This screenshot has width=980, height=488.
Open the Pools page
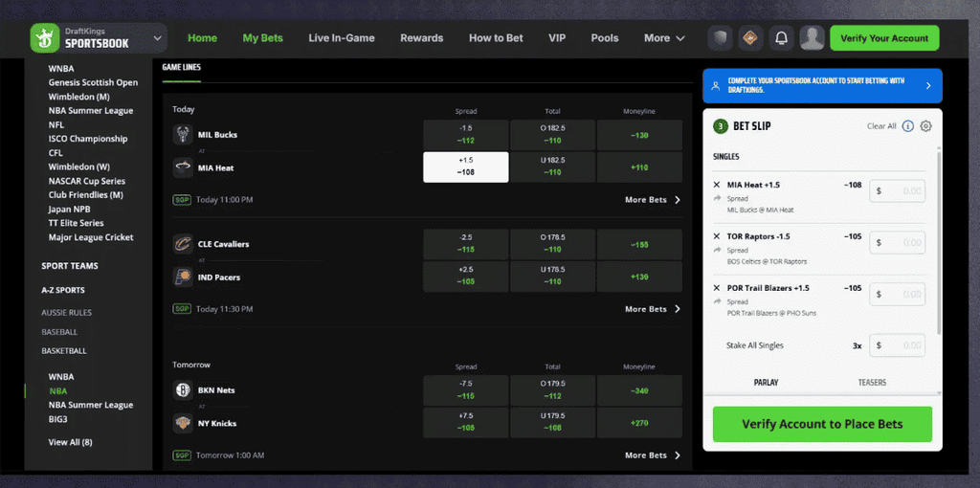tap(605, 38)
